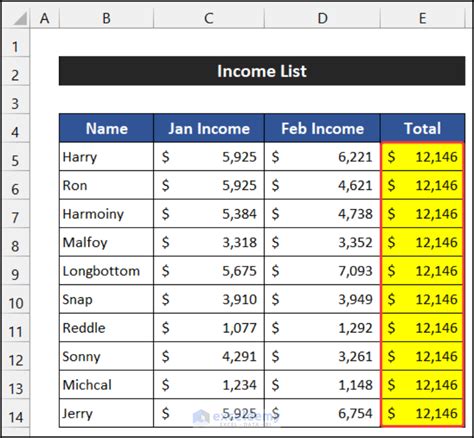
Task: Click the Feb Income header cell
Action: click(x=322, y=128)
